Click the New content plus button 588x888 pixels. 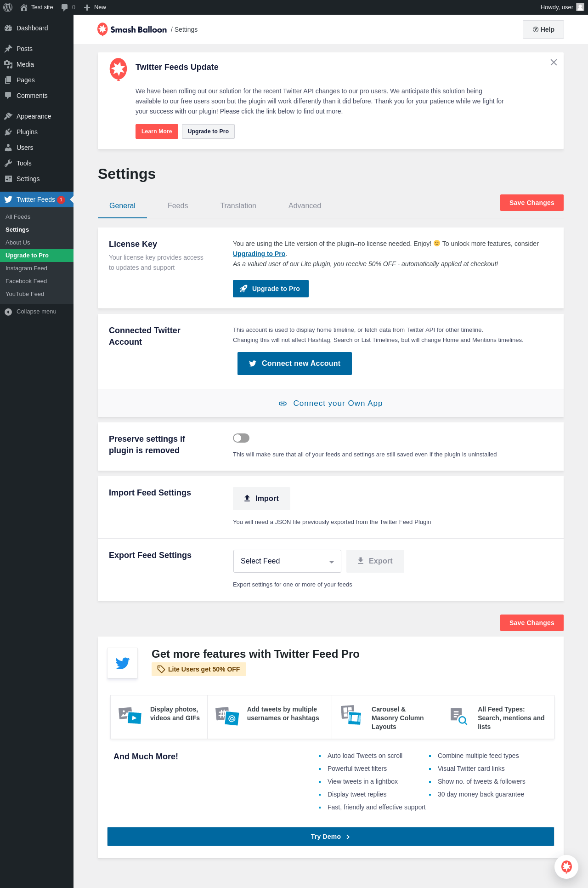pyautogui.click(x=95, y=7)
